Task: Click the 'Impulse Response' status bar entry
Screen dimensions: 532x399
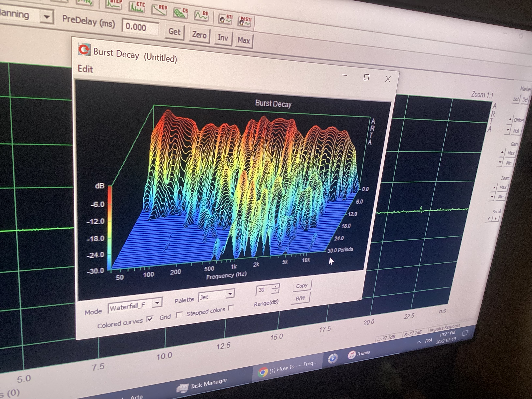Action: pos(445,328)
